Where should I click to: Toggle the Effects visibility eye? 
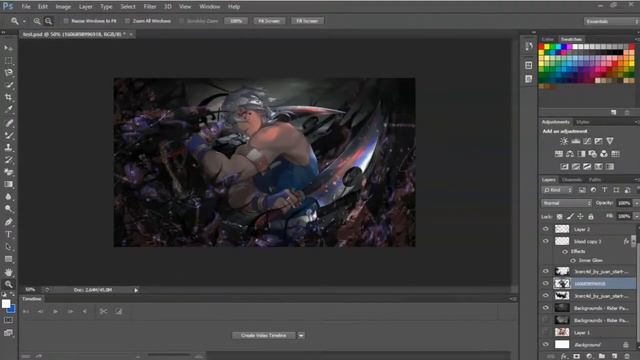click(x=565, y=252)
